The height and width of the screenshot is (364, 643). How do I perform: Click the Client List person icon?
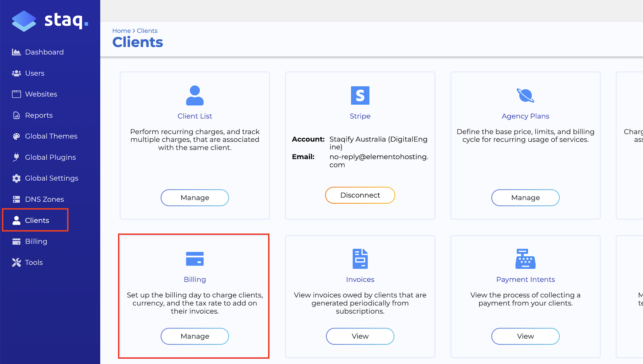pos(195,95)
